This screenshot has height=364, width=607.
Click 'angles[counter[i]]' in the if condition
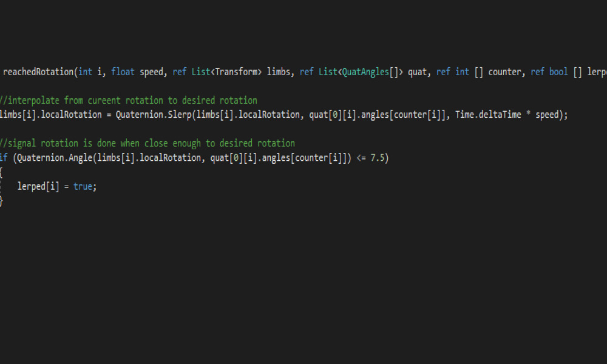coord(304,158)
